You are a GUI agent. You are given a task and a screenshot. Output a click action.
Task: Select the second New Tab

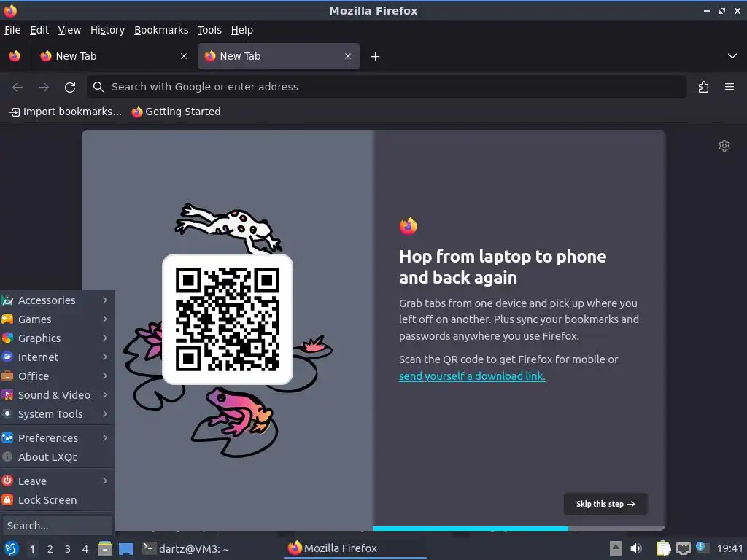(279, 56)
